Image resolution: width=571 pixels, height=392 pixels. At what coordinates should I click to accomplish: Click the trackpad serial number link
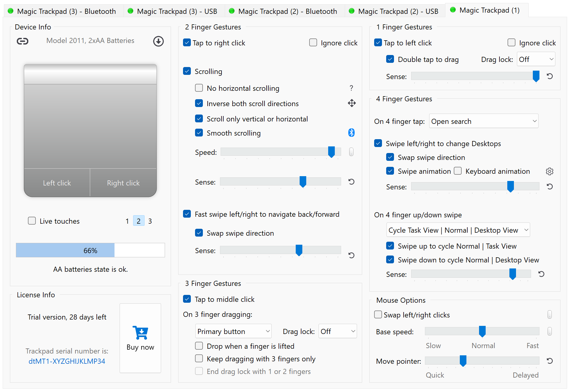coord(67,361)
